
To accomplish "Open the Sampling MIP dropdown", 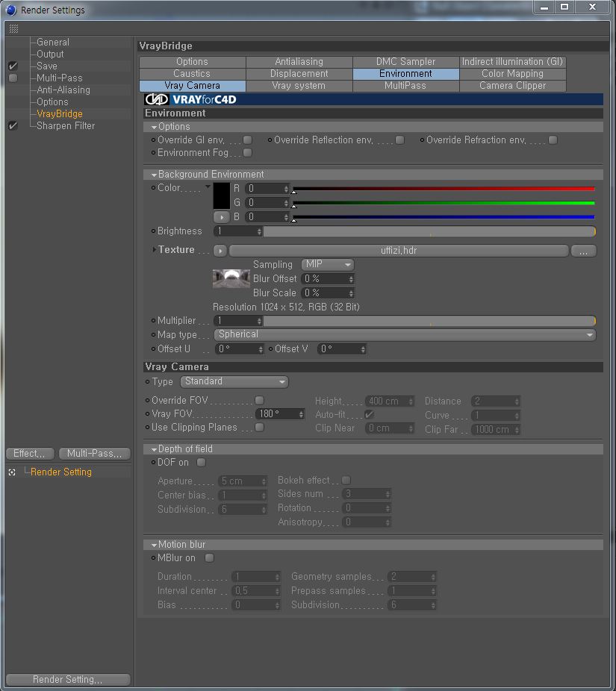I will [x=328, y=264].
